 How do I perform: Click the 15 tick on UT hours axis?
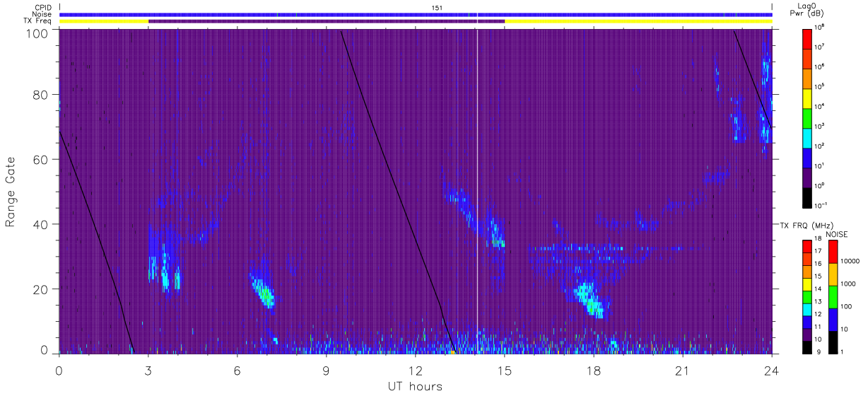(x=505, y=370)
